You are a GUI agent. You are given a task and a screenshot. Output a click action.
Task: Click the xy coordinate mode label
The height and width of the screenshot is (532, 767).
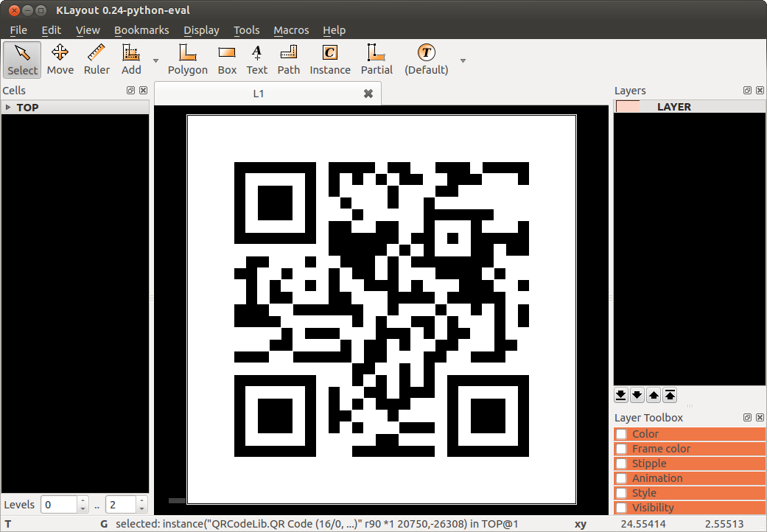pos(580,524)
